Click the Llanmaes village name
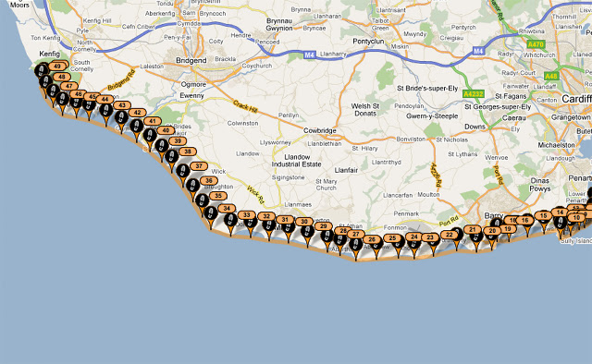 (298, 205)
